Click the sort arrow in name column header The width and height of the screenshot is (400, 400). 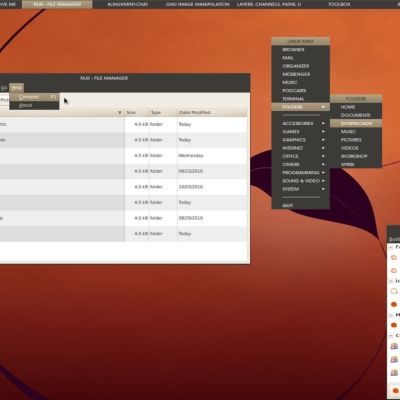[x=120, y=113]
